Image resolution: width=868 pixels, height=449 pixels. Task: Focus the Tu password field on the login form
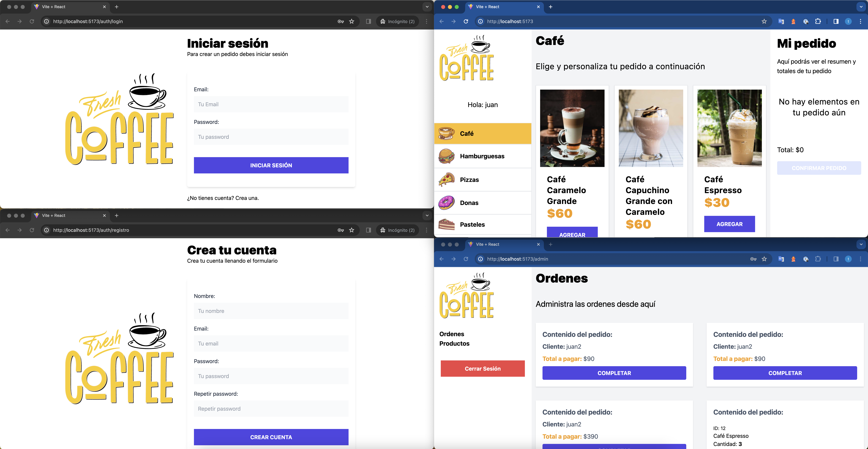271,137
